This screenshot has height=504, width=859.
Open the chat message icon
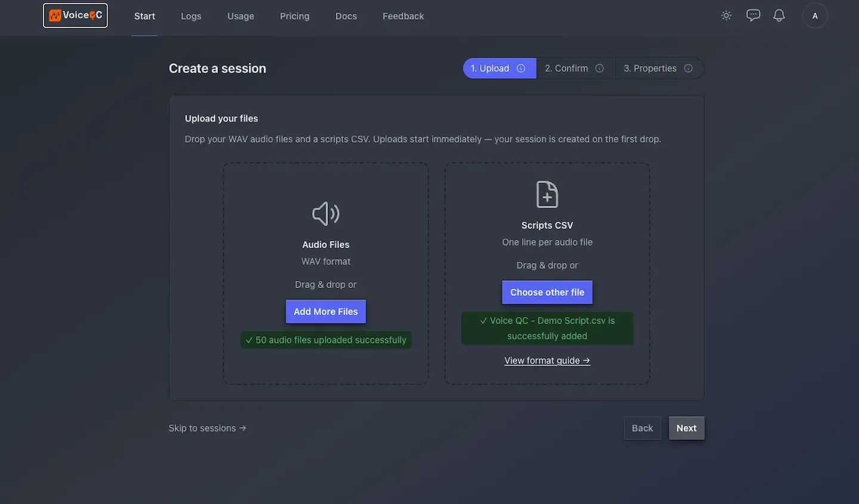753,16
